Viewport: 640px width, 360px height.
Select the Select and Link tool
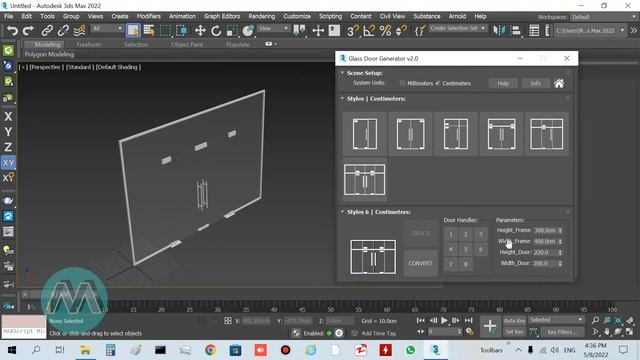pyautogui.click(x=47, y=31)
